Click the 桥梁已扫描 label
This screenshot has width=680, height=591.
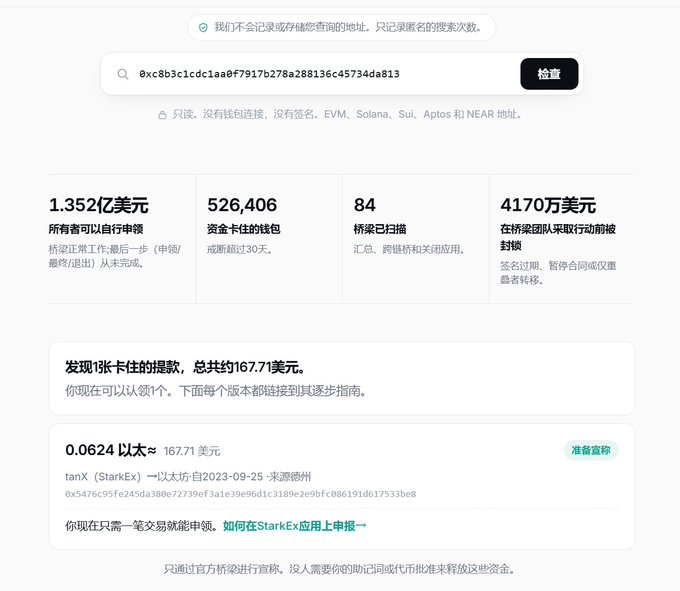click(380, 229)
